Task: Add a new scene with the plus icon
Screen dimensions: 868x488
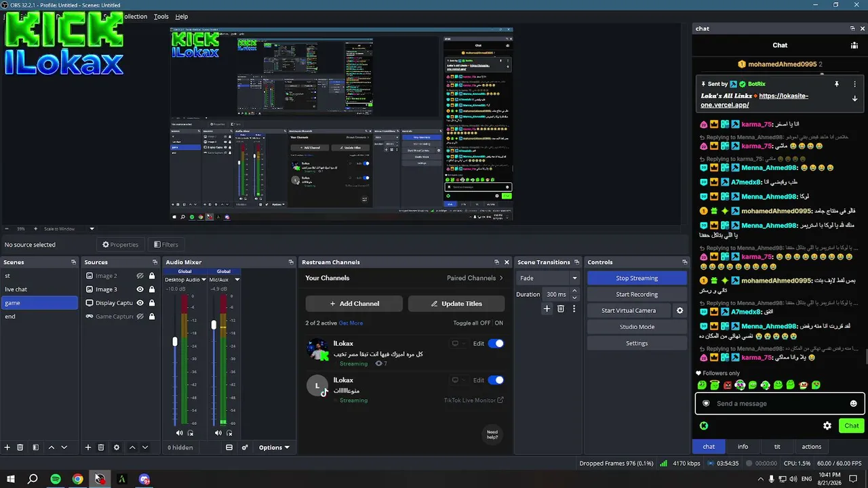Action: click(x=7, y=447)
